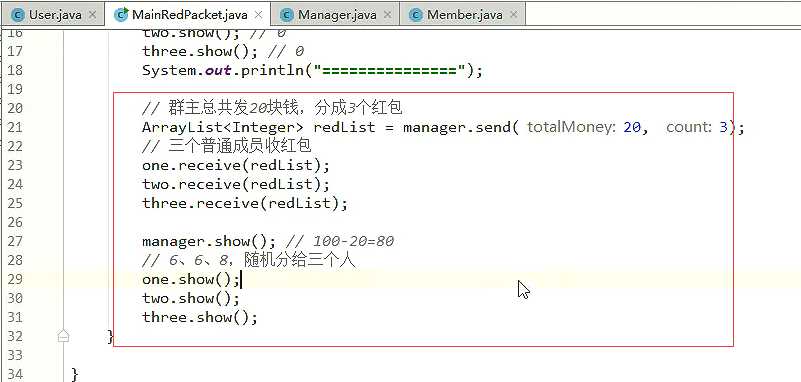This screenshot has height=382, width=801.
Task: Click 'manager.show();' on line 27
Action: 209,241
